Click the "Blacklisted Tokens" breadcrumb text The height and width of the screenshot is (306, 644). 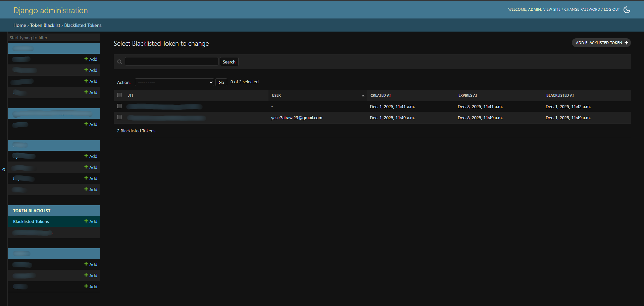pyautogui.click(x=83, y=25)
